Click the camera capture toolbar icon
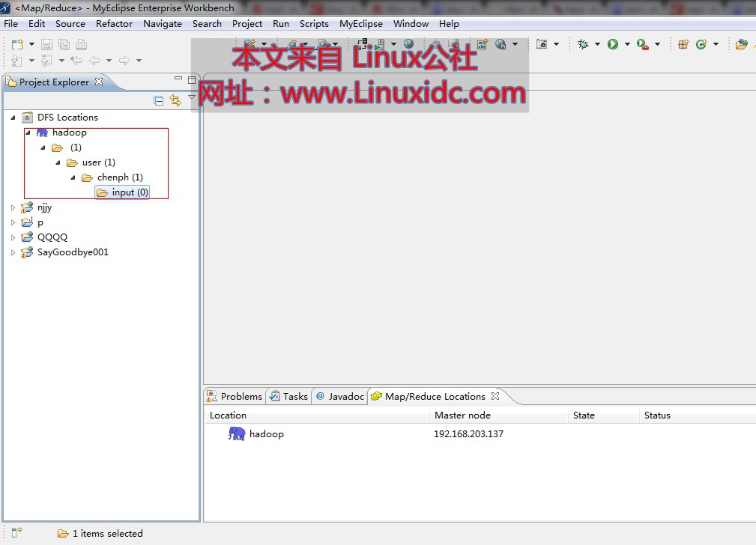The width and height of the screenshot is (756, 545). coord(542,43)
